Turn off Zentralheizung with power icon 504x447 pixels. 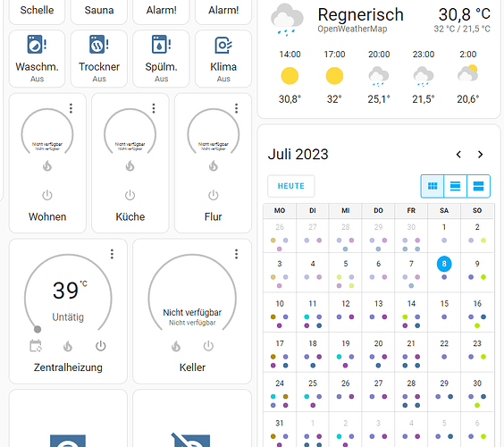coord(101,346)
